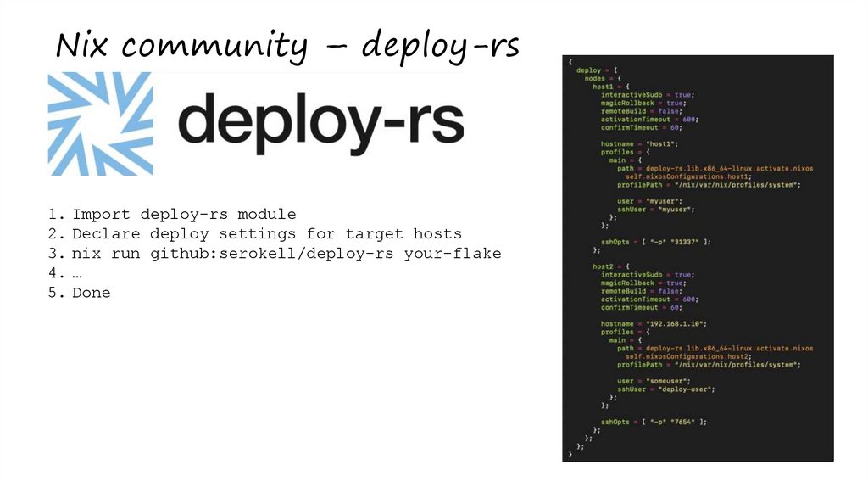This screenshot has width=868, height=487.
Task: Click the 'deploy = {' line in code
Action: tap(597, 70)
